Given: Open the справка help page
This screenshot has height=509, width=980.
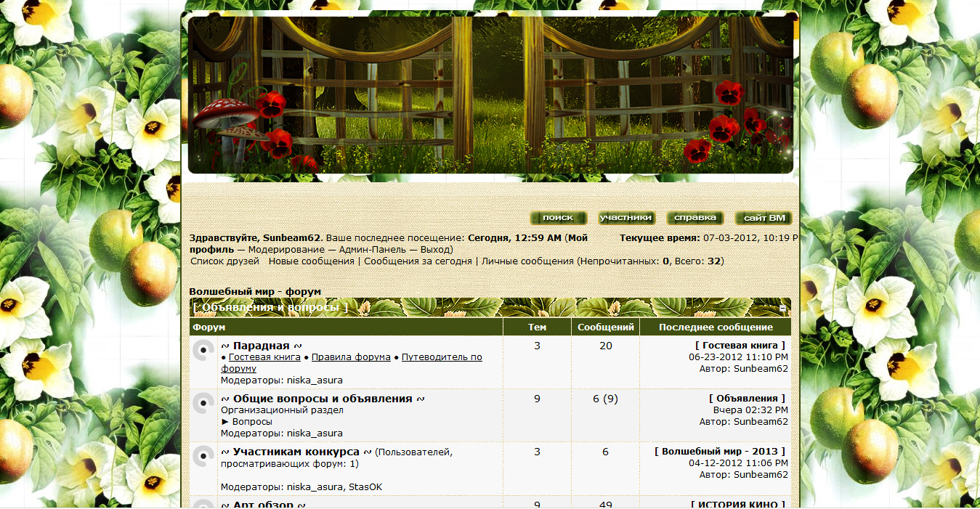Looking at the screenshot, I should (x=695, y=218).
